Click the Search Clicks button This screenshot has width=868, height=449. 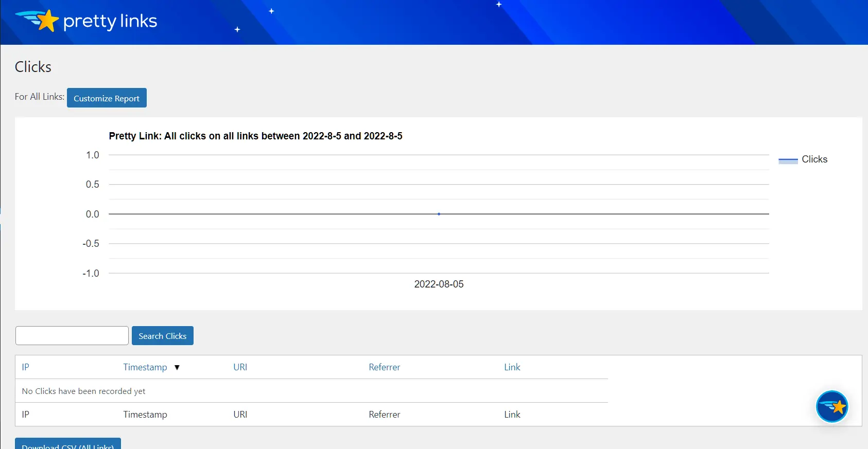click(163, 336)
